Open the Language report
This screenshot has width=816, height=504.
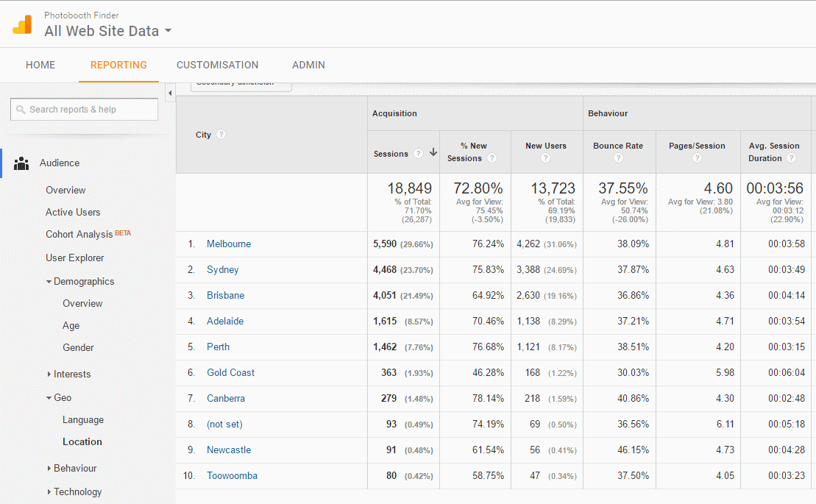tap(83, 419)
